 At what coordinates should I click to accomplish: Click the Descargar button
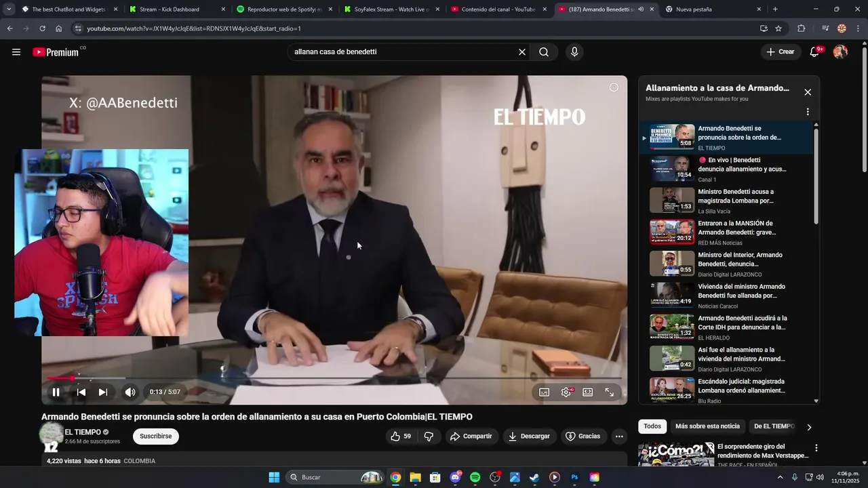tap(529, 436)
